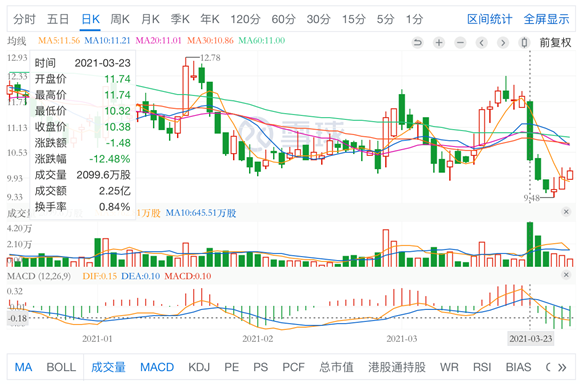580x384 pixels.
Task: Click the reset/undo chart view icon
Action: (417, 43)
